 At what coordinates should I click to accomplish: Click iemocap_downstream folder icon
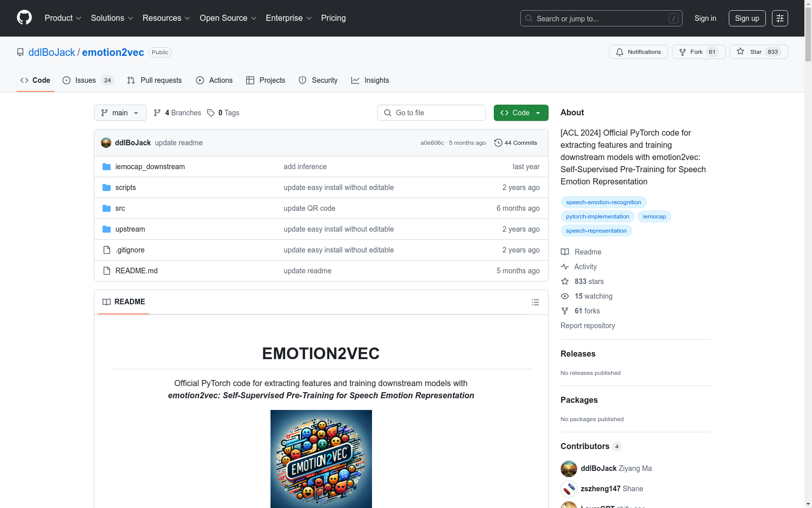(x=107, y=167)
